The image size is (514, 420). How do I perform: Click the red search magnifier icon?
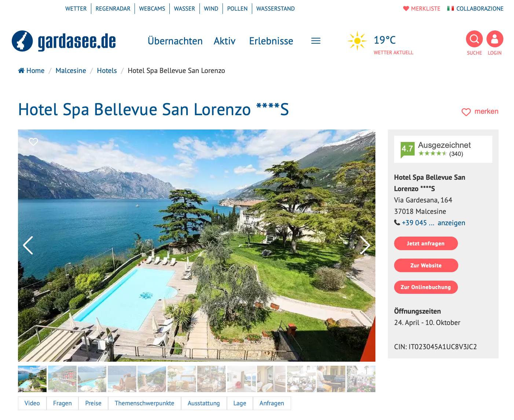tap(474, 39)
